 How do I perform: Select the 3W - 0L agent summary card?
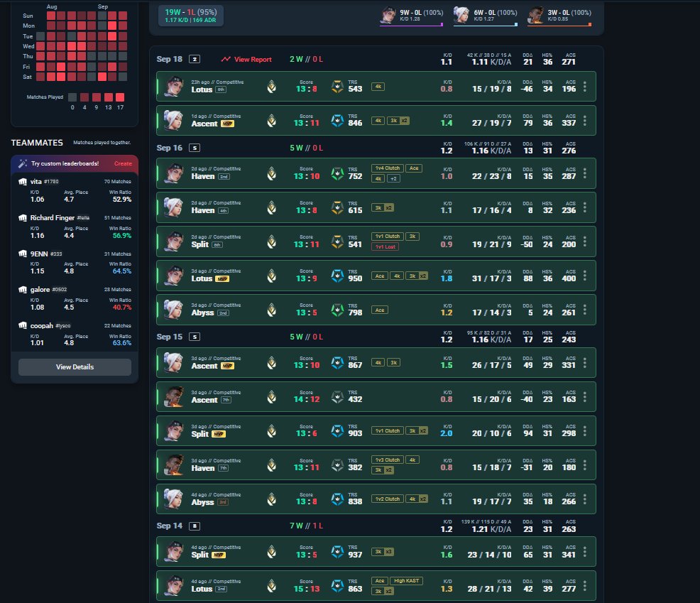click(559, 16)
